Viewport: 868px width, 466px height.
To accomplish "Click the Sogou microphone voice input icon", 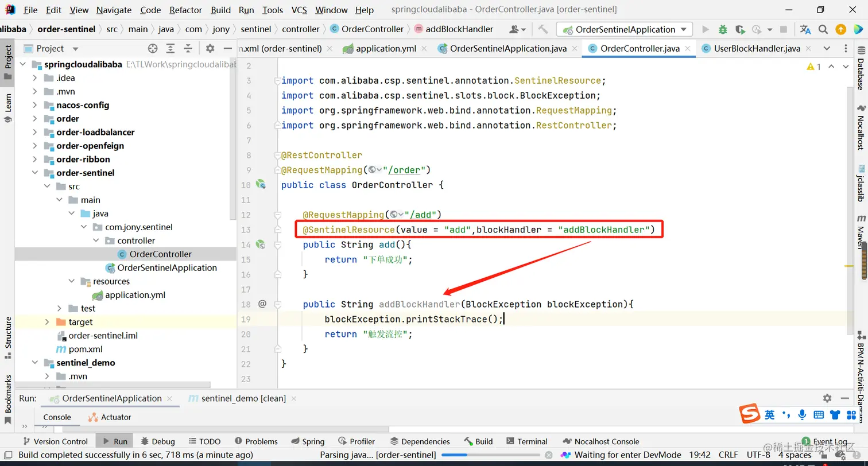I will (802, 414).
